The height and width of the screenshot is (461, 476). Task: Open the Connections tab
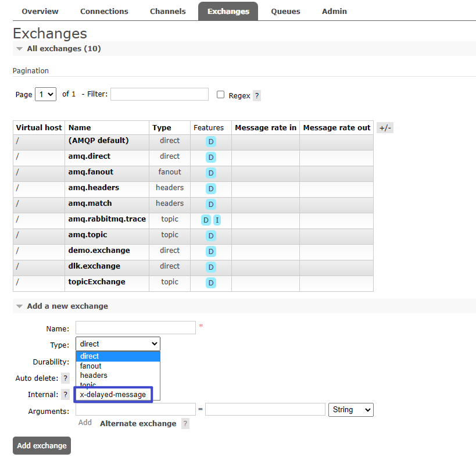click(104, 11)
